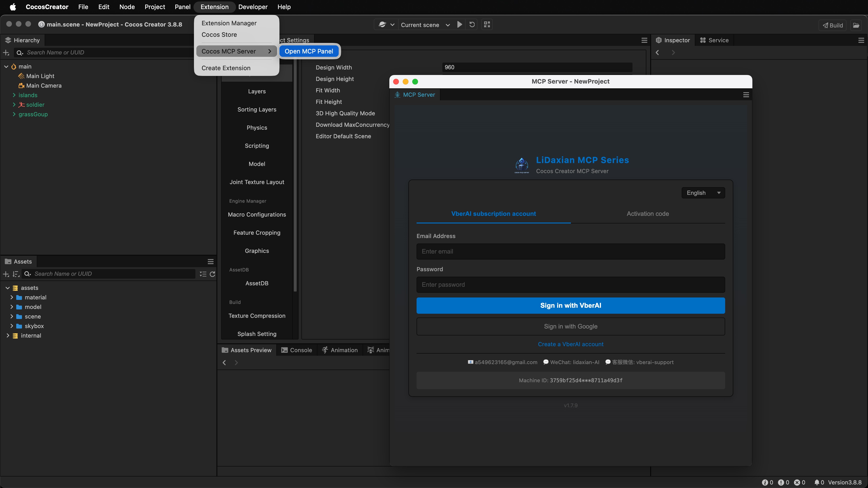The height and width of the screenshot is (488, 868).
Task: Choose Create Extension from menu
Action: [226, 68]
